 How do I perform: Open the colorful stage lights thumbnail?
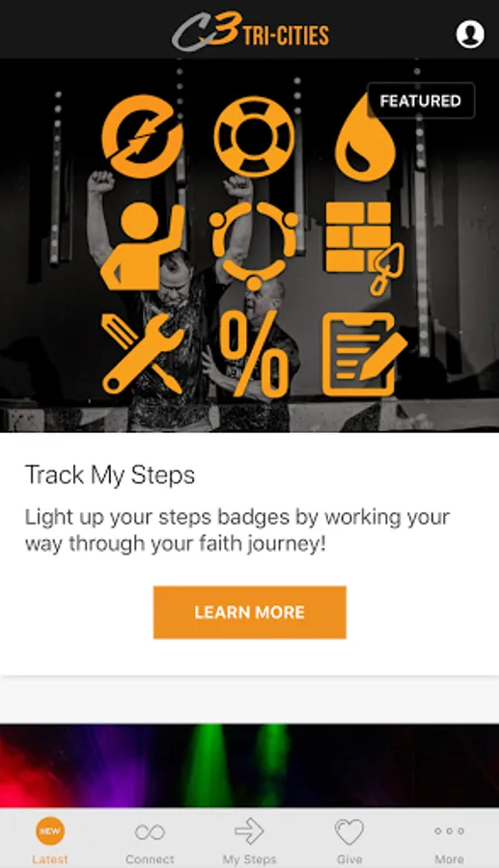point(249,765)
